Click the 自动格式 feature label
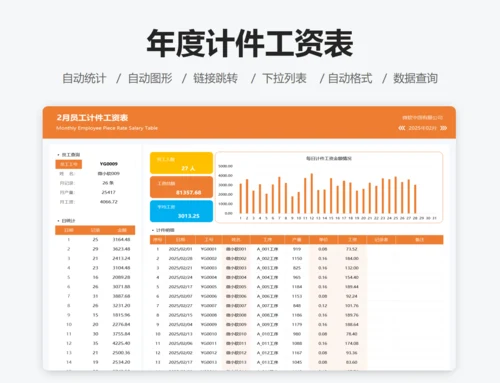 tap(350, 79)
